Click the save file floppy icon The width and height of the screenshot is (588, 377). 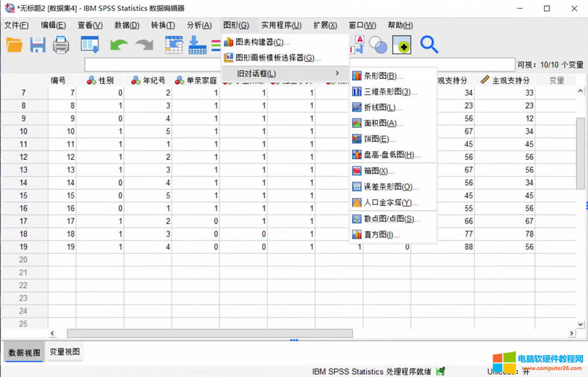coord(37,45)
